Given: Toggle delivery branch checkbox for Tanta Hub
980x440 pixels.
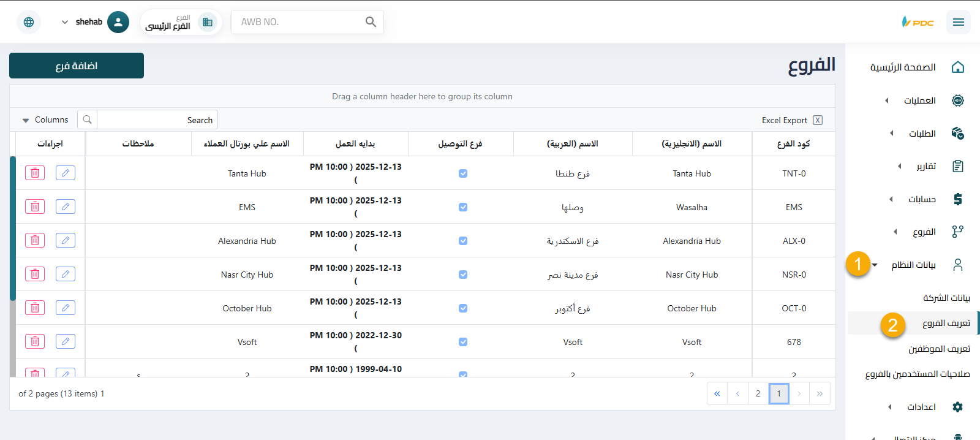Looking at the screenshot, I should tap(463, 173).
